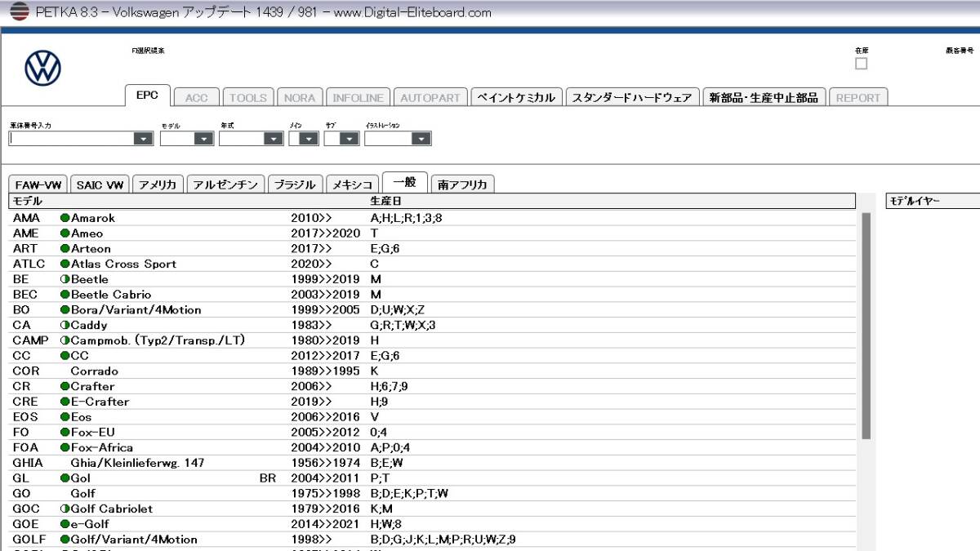Open the 年式 model year dropdown
This screenshot has width=980, height=551.
tap(274, 140)
